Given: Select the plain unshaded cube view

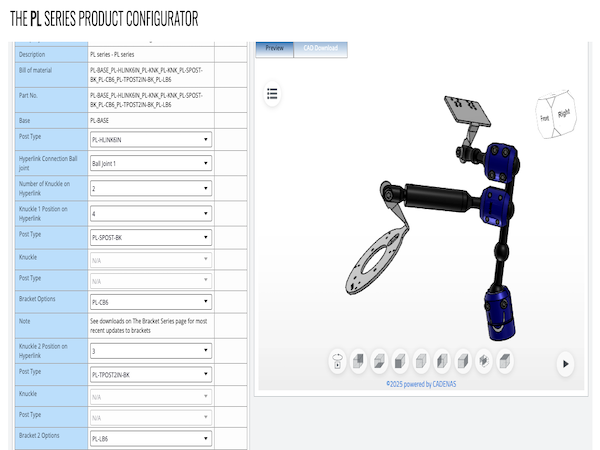Looking at the screenshot, I should pyautogui.click(x=421, y=361).
